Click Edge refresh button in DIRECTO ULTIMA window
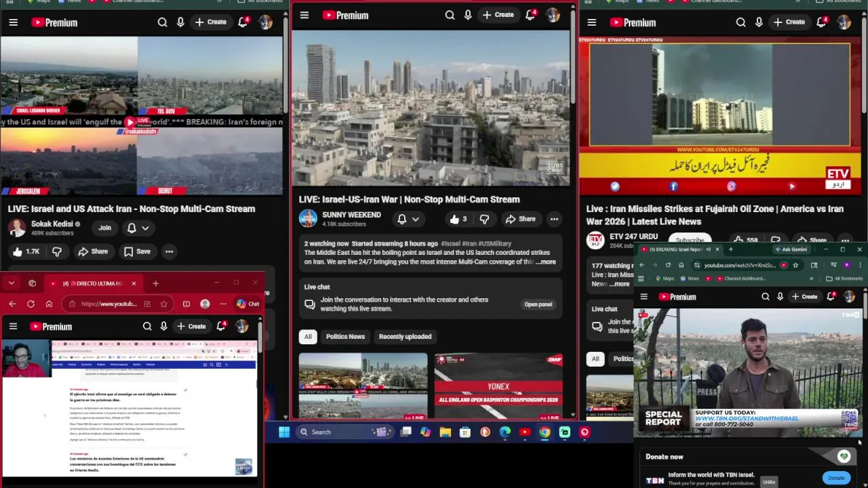This screenshot has height=488, width=868. pyautogui.click(x=31, y=304)
